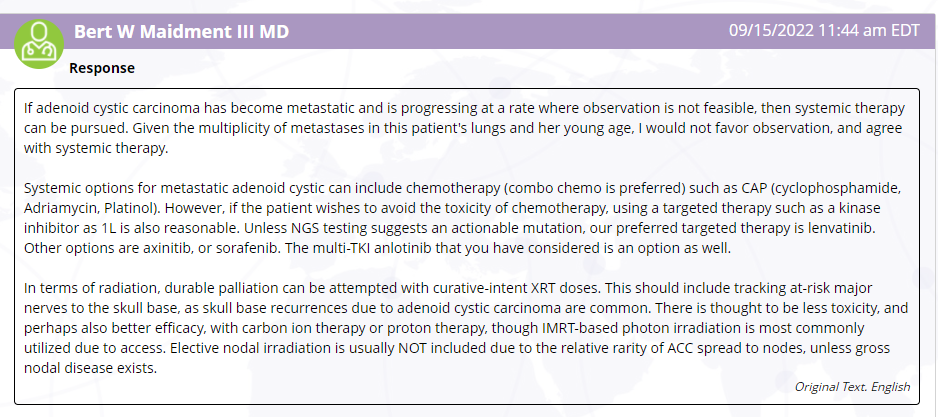Click the 09/15/2022 11:44 am EDT timestamp
Viewport: 938px width, 417px height.
(x=824, y=31)
